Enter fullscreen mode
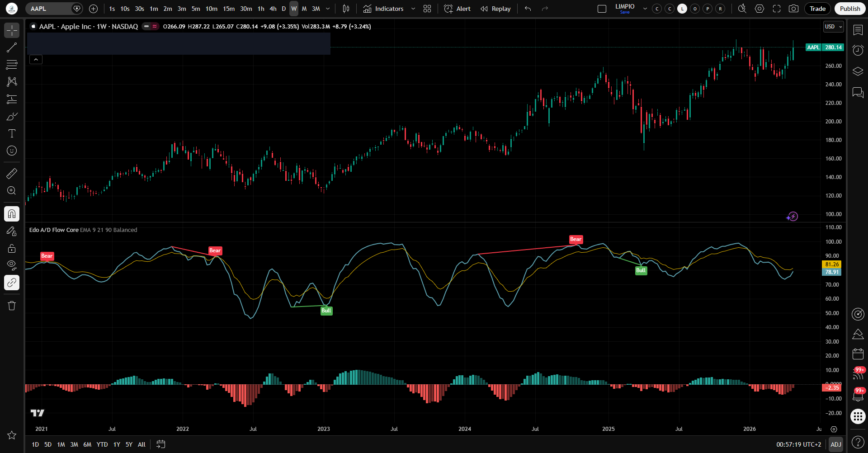 pos(777,9)
